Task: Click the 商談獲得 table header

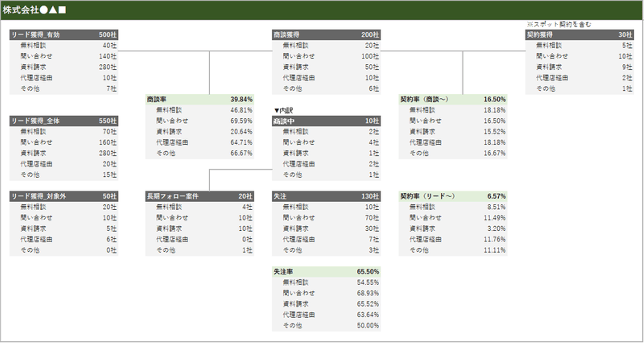Action: click(x=286, y=35)
